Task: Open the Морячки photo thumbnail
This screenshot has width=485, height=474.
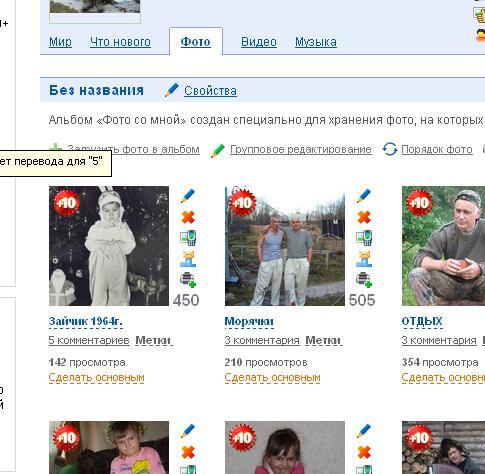Action: pyautogui.click(x=285, y=246)
